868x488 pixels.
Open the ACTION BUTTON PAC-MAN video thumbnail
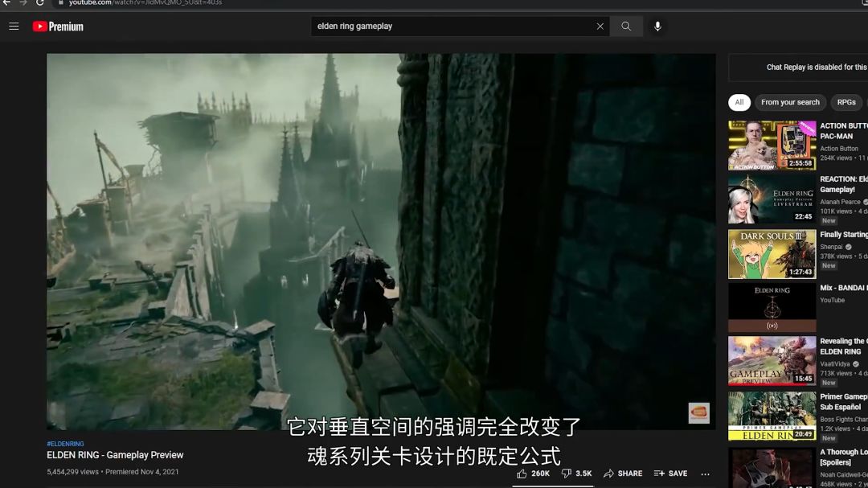772,146
